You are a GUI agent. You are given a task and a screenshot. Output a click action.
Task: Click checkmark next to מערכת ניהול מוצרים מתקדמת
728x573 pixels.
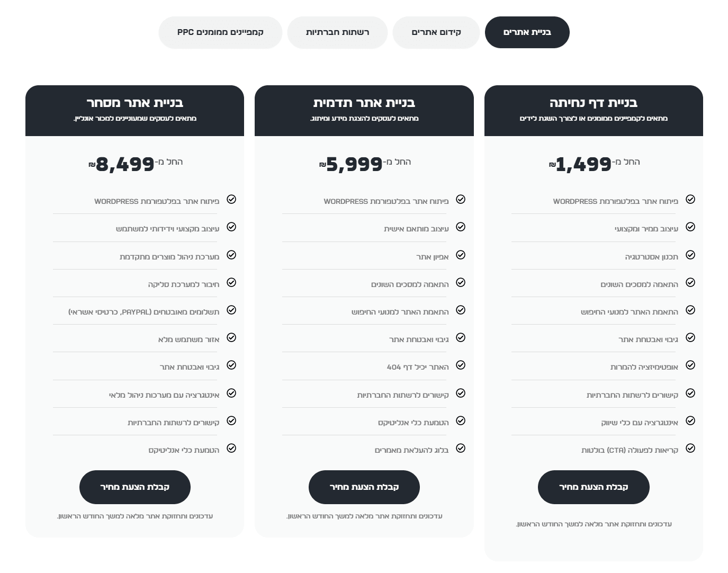231,255
